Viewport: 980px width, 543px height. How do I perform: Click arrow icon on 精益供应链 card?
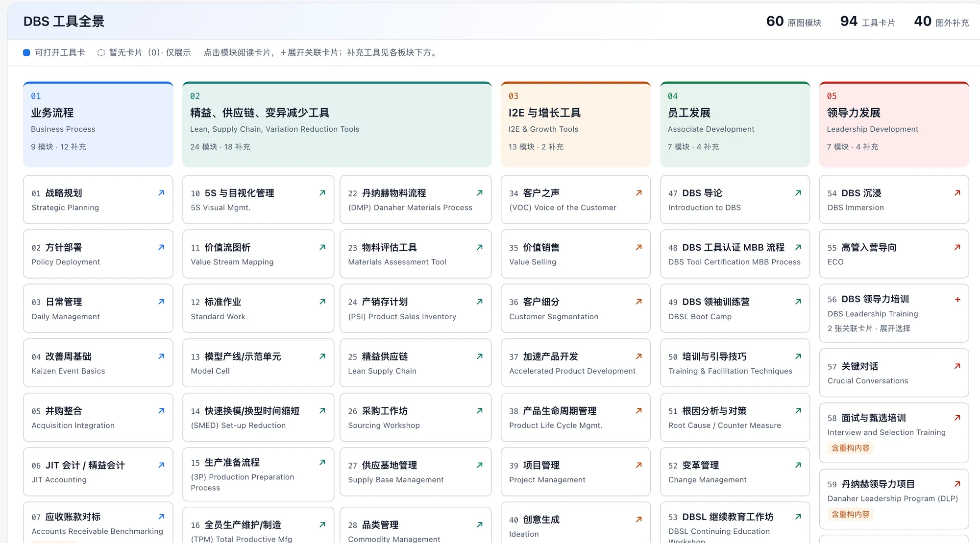pyautogui.click(x=480, y=356)
